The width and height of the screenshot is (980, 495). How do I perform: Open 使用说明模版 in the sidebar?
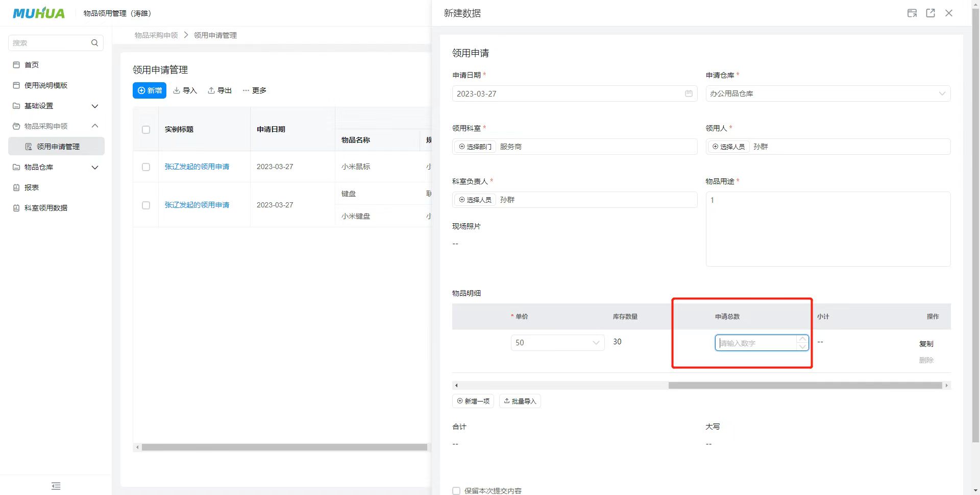(46, 85)
